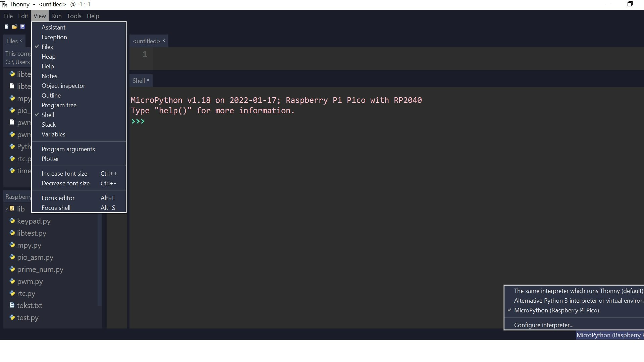The height and width of the screenshot is (362, 644).
Task: Enable the Assistant view
Action: click(x=79, y=27)
